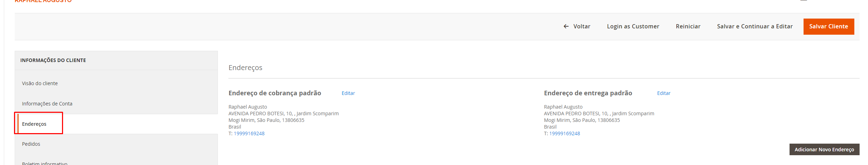Click the Endereços section heading
The height and width of the screenshot is (165, 868).
245,68
